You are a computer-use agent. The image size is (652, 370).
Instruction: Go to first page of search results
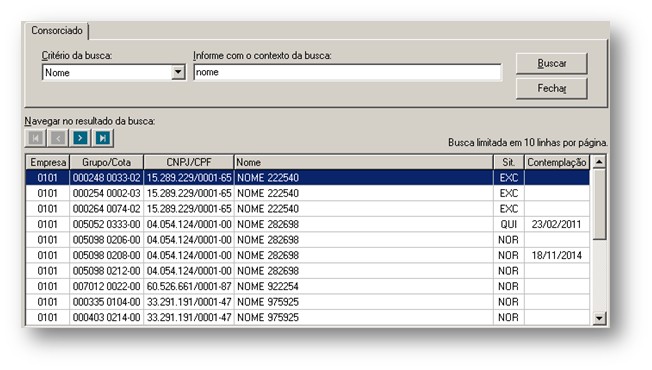pos(35,138)
